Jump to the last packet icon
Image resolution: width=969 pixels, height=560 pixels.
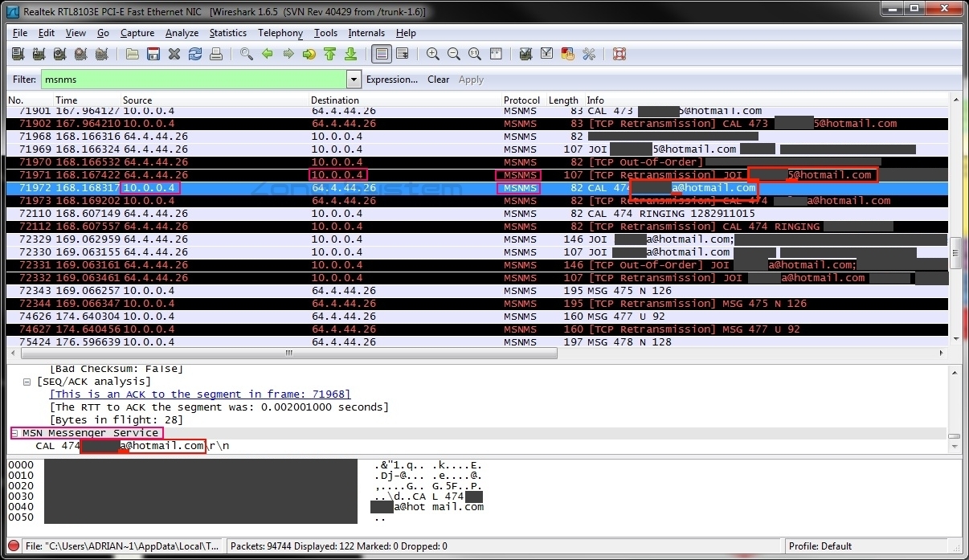tap(350, 54)
